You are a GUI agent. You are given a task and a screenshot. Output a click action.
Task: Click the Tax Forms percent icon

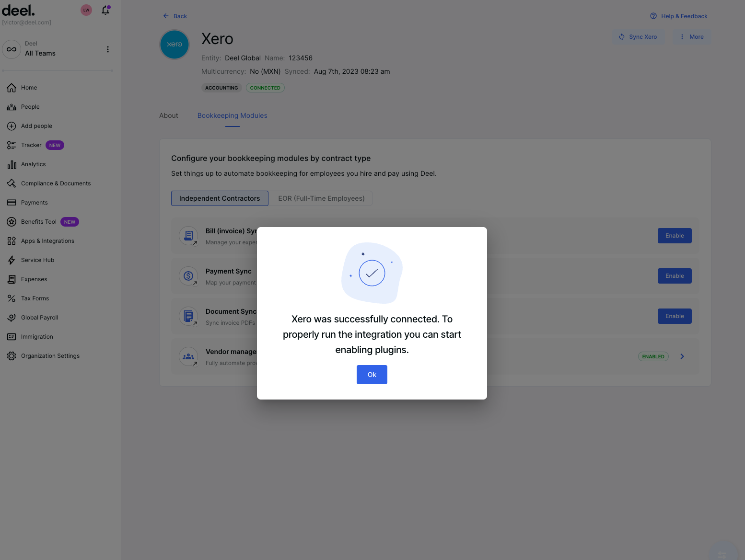12,298
